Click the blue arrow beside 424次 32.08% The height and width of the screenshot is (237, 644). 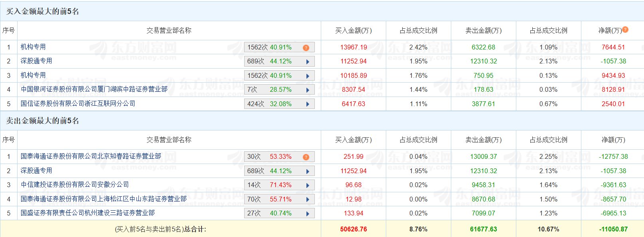[308, 104]
